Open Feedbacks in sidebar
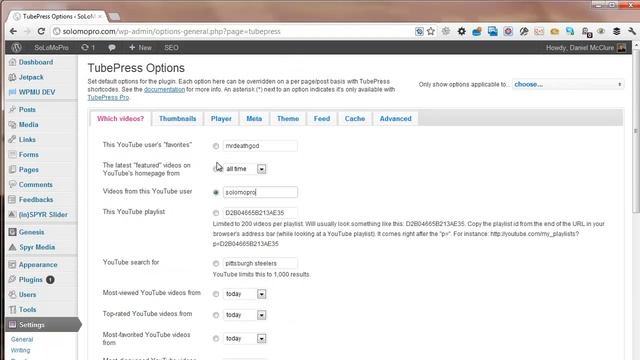The width and height of the screenshot is (640, 360). click(36, 200)
